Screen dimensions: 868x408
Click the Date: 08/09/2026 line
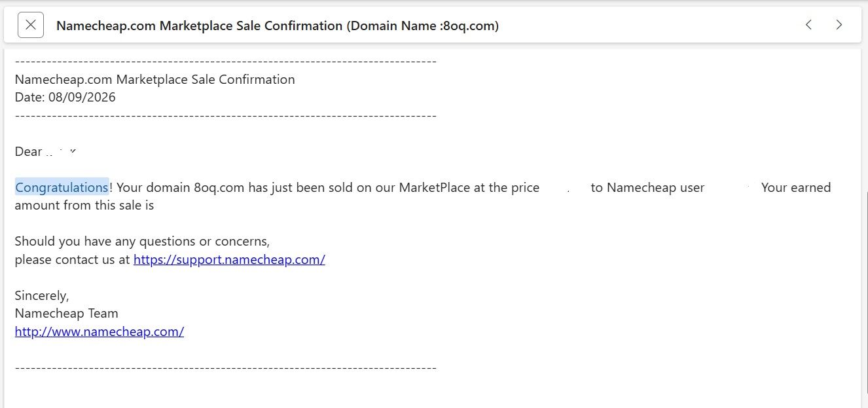pyautogui.click(x=65, y=98)
